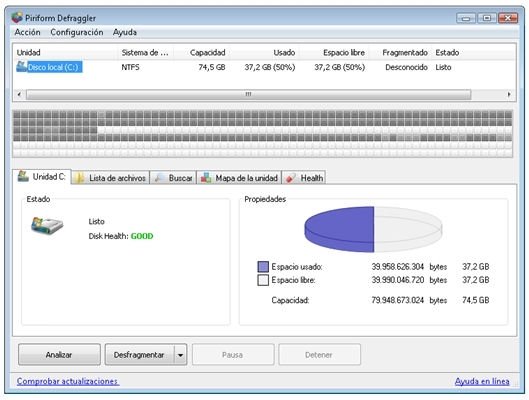529x400 pixels.
Task: Open the Configuración menu
Action: [77, 32]
